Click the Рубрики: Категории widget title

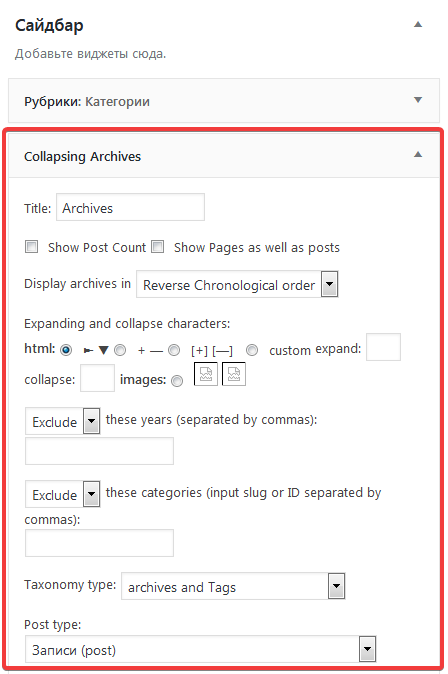[x=87, y=102]
